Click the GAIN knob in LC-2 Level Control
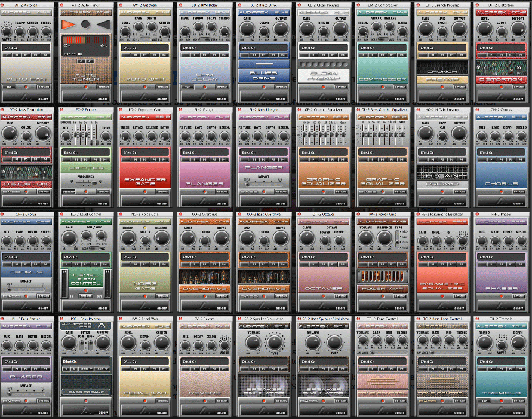The height and width of the screenshot is (419, 532). tap(69, 238)
